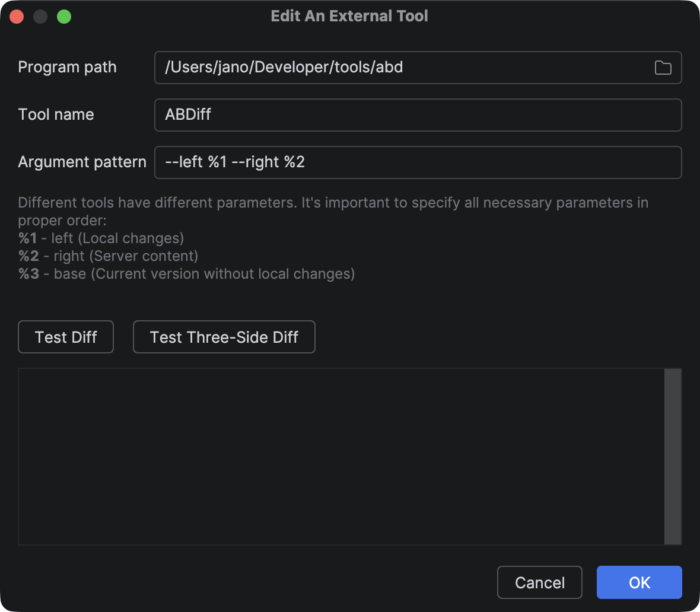Run Test Diff
Viewport: 700px width, 612px height.
point(65,337)
